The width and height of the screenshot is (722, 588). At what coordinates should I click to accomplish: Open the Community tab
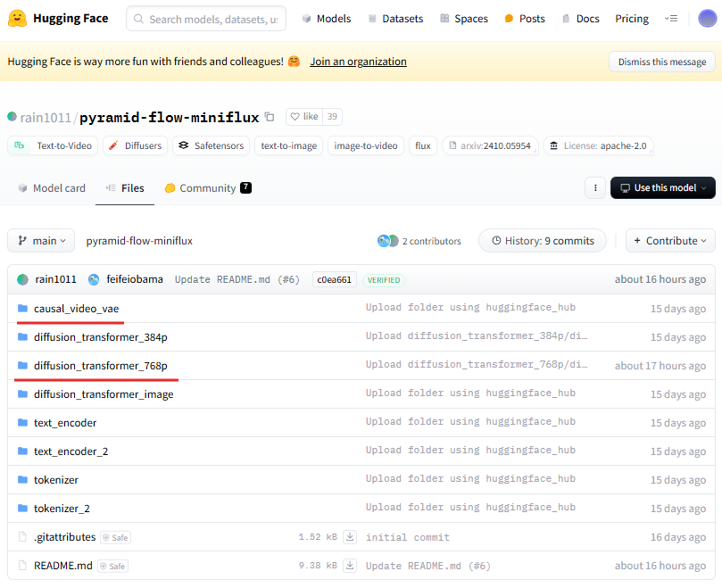[208, 188]
